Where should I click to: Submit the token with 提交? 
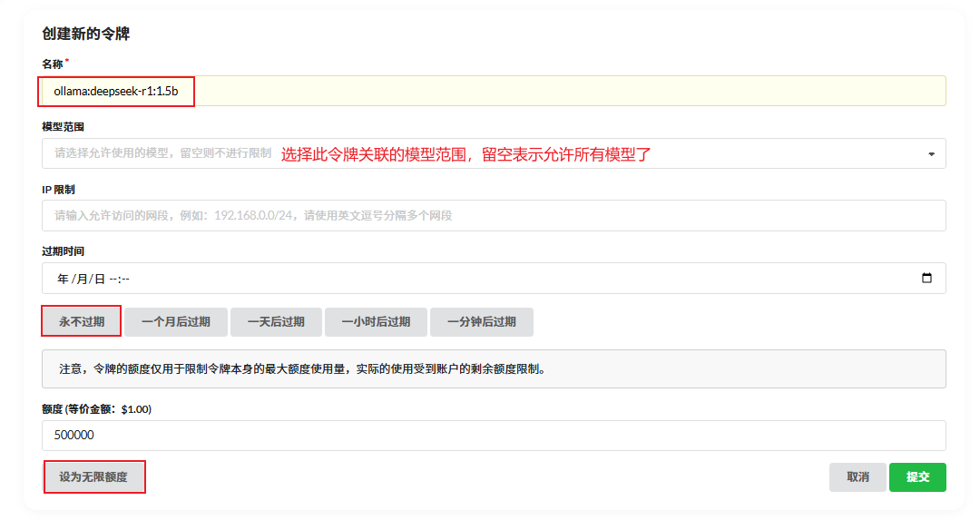point(917,476)
